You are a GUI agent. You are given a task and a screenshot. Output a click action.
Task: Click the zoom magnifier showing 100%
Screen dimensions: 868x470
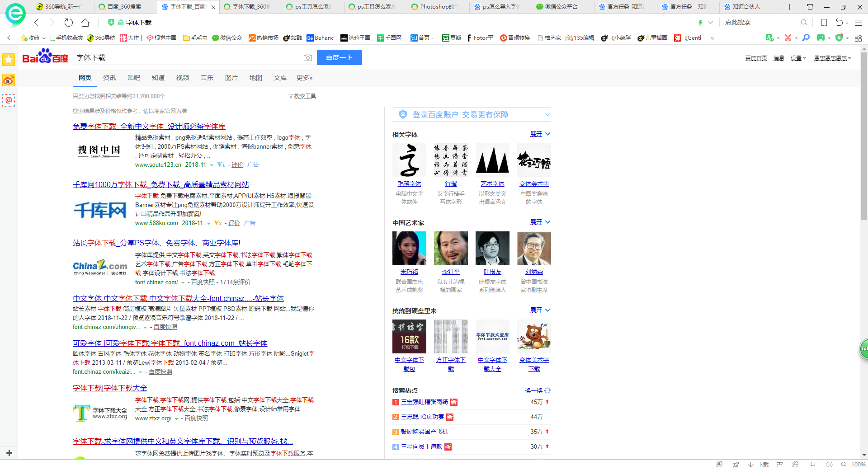844,465
